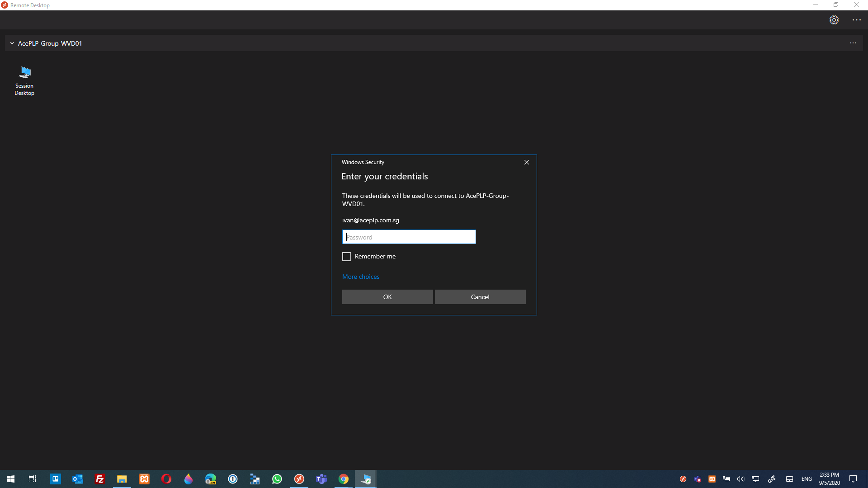
Task: Open Google Chrome from the taskbar
Action: pos(344,479)
